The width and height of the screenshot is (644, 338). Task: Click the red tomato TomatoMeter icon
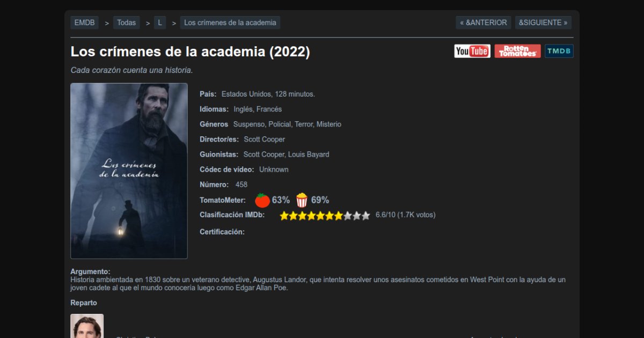[262, 200]
